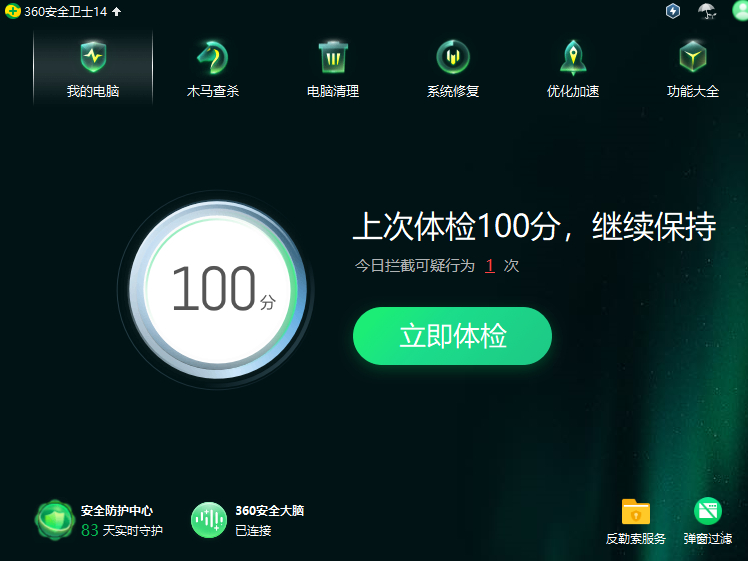Click the 今日拦截可疑行为 text
The image size is (748, 561).
[x=415, y=266]
